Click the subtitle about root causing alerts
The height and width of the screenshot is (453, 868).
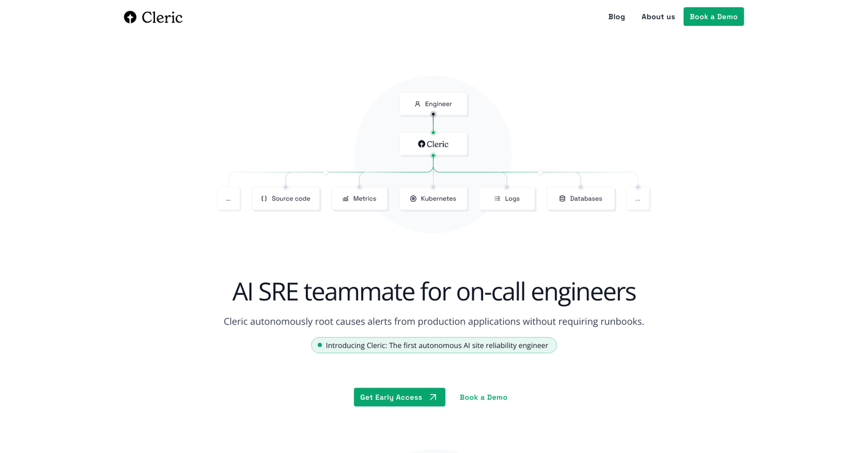pos(434,321)
